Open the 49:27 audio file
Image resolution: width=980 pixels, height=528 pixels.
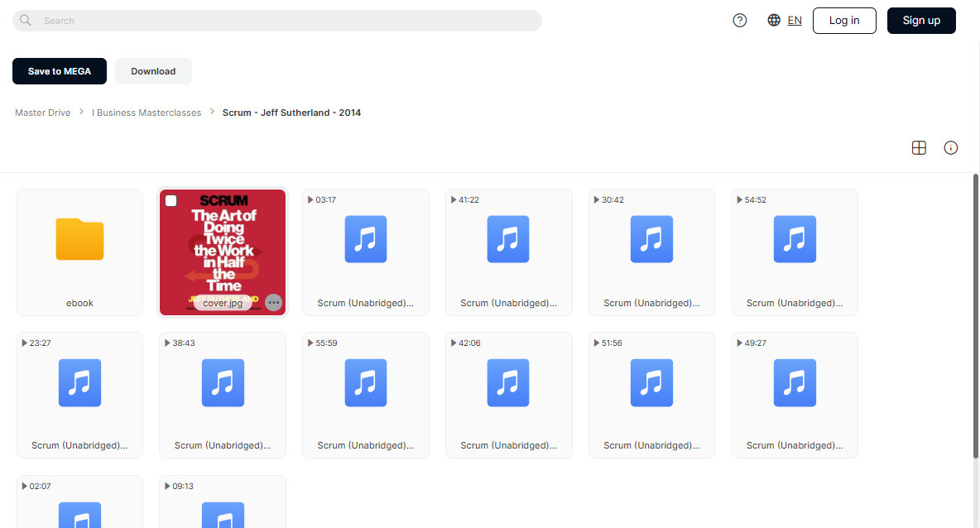[x=795, y=395]
